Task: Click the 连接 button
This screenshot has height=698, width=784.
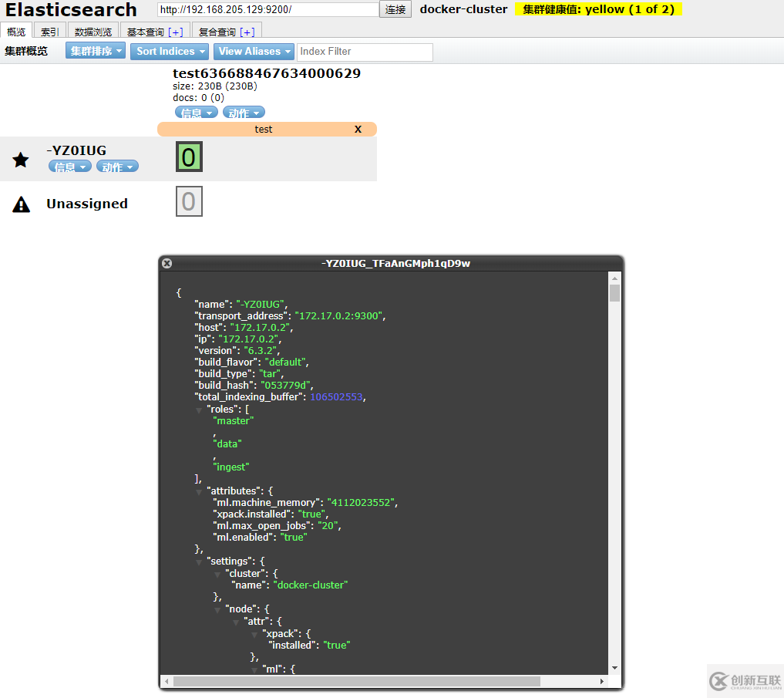Action: tap(395, 10)
